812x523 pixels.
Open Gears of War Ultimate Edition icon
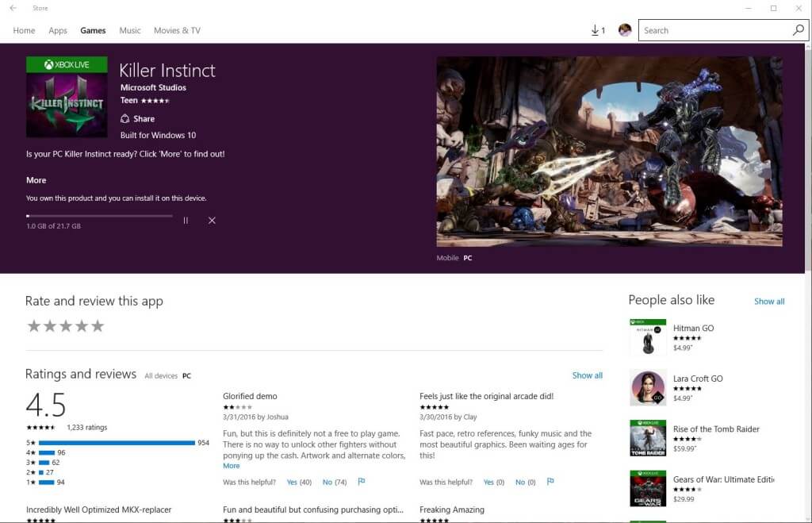(648, 488)
